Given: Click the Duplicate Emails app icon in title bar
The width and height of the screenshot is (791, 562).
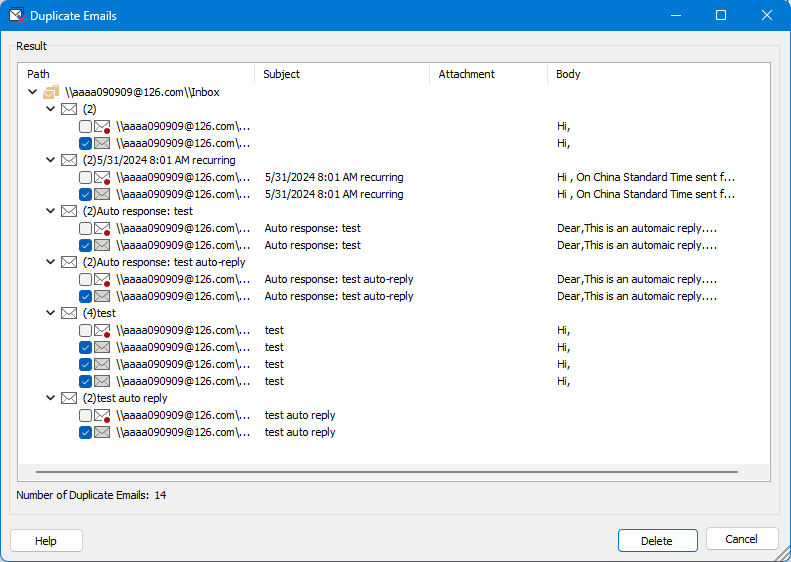Looking at the screenshot, I should (x=16, y=16).
